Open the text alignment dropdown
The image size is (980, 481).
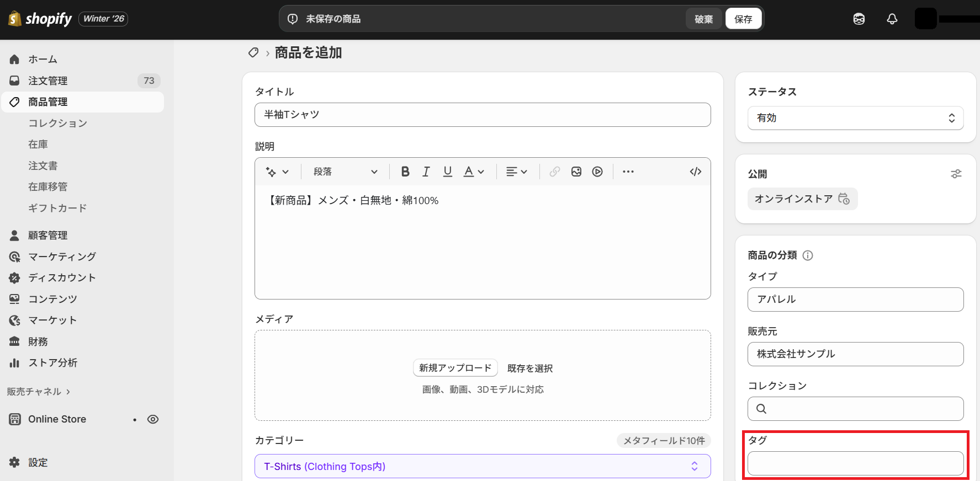click(x=516, y=172)
